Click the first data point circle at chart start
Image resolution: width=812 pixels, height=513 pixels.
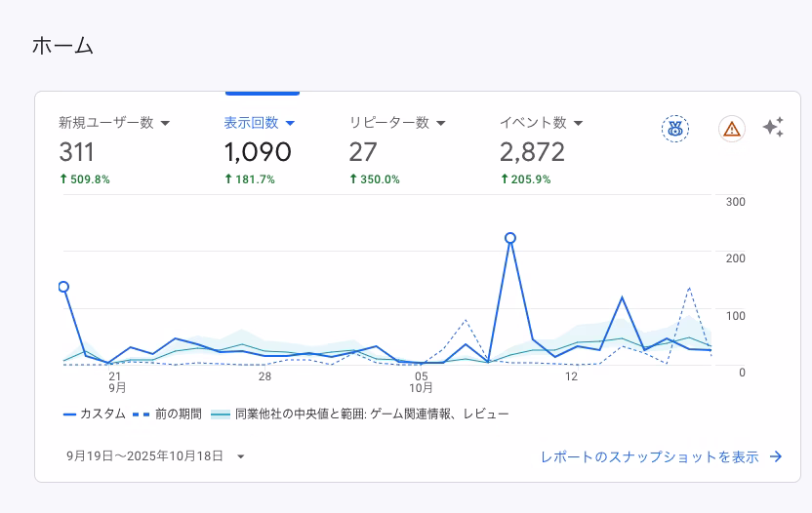click(x=63, y=287)
